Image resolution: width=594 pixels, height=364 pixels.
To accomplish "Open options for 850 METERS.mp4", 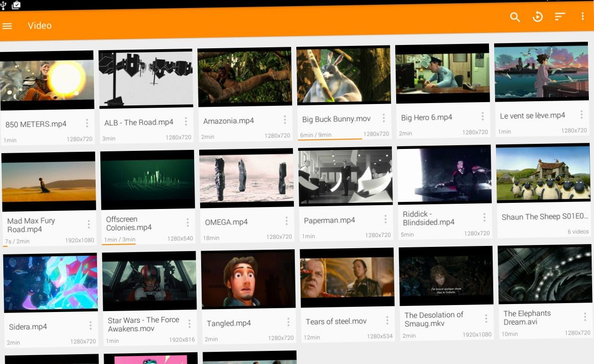I will click(x=87, y=123).
